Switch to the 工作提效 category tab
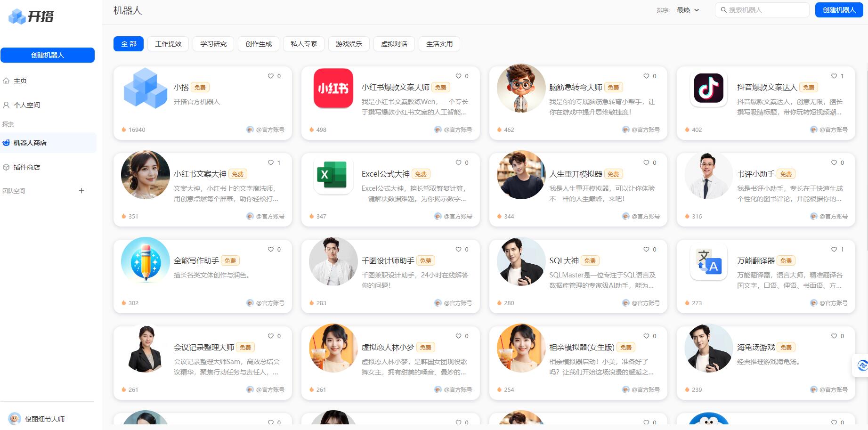Screen dimensions: 868x430 (168, 44)
